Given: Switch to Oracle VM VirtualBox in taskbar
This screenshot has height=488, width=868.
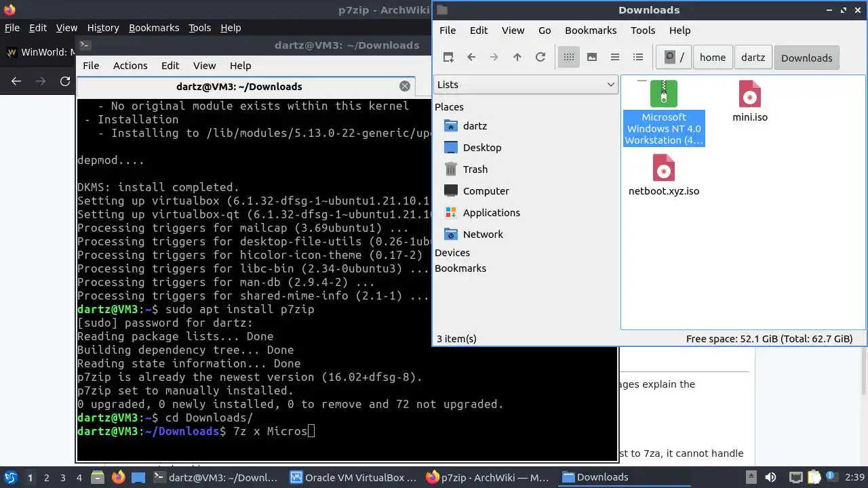Looking at the screenshot, I should point(353,478).
